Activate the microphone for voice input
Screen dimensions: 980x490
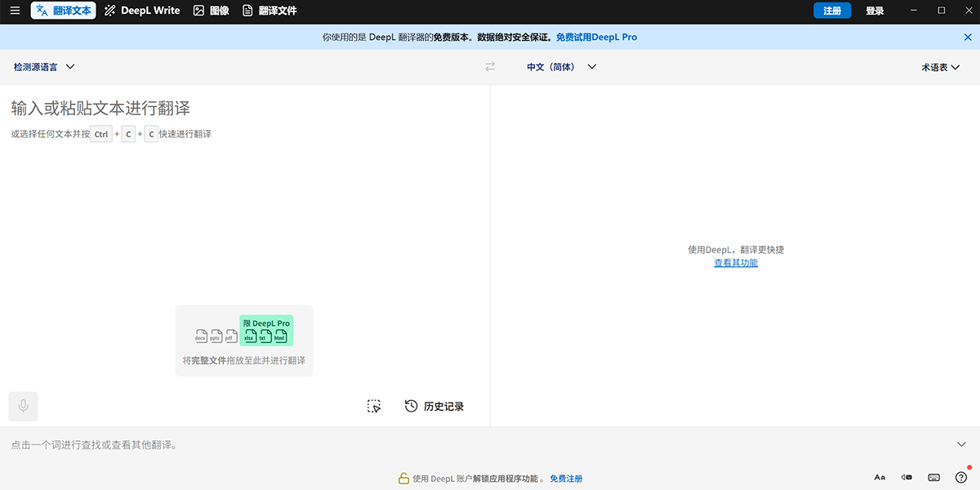[22, 406]
